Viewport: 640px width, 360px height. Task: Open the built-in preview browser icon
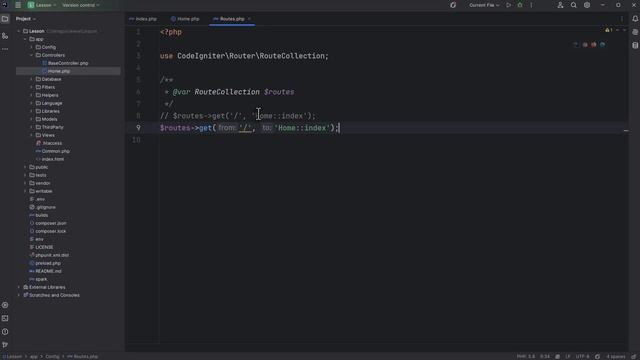(576, 44)
